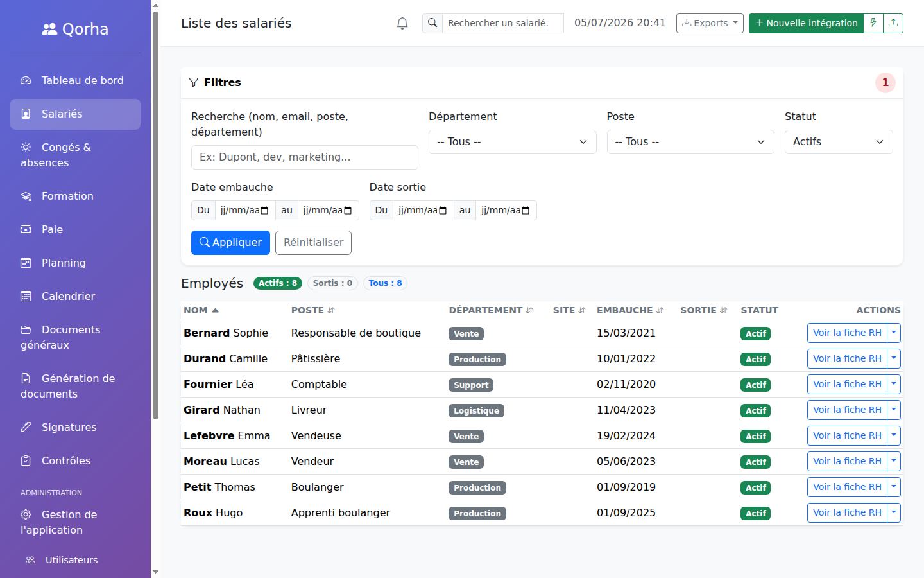Open the notifications bell
924x578 pixels.
[402, 23]
